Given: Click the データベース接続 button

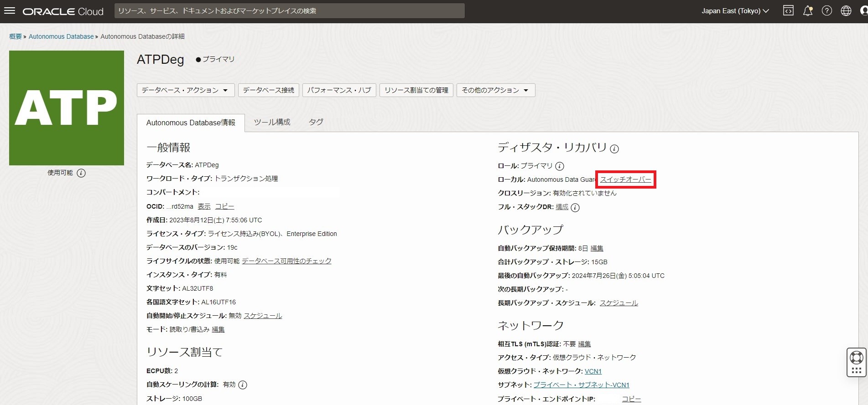Looking at the screenshot, I should [x=268, y=90].
